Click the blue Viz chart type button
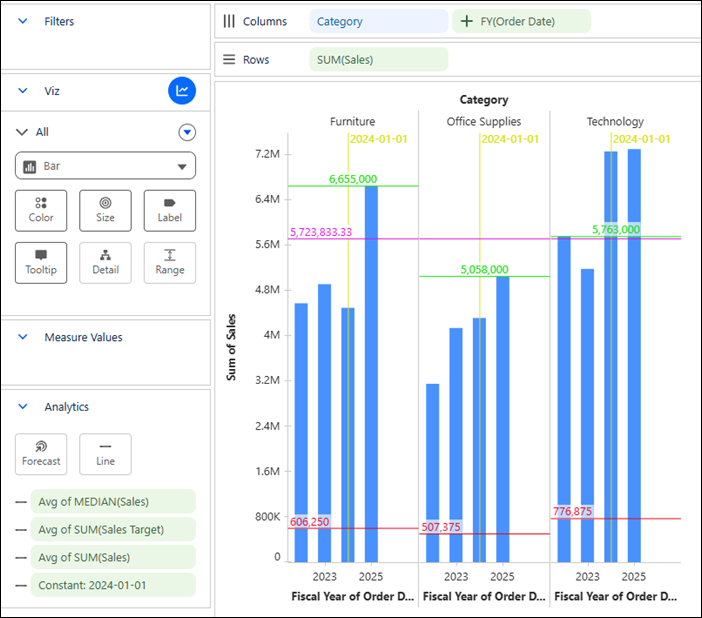The width and height of the screenshot is (702, 618). (182, 91)
